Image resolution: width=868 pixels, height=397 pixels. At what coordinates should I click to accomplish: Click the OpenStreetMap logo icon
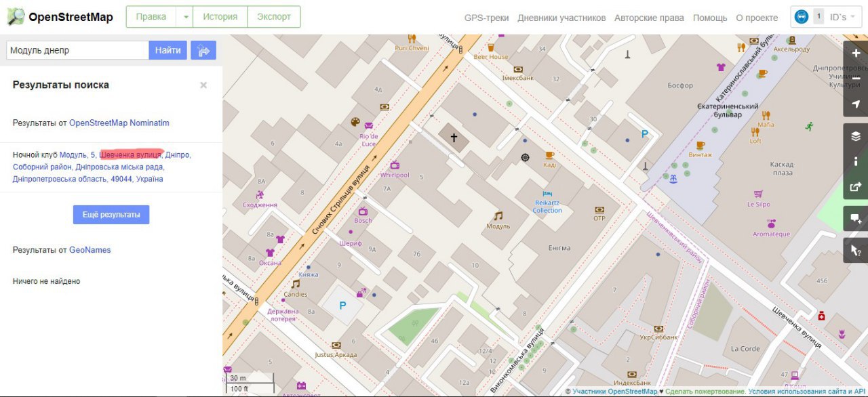(x=15, y=16)
